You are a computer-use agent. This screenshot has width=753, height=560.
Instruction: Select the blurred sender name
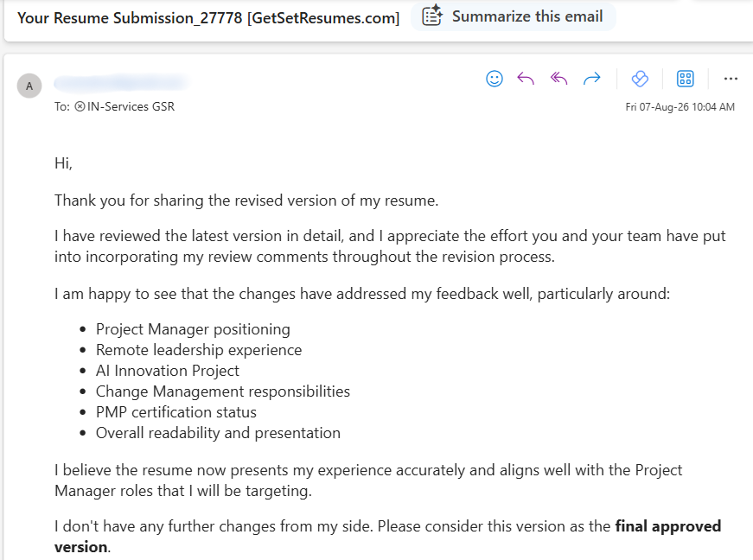click(120, 83)
